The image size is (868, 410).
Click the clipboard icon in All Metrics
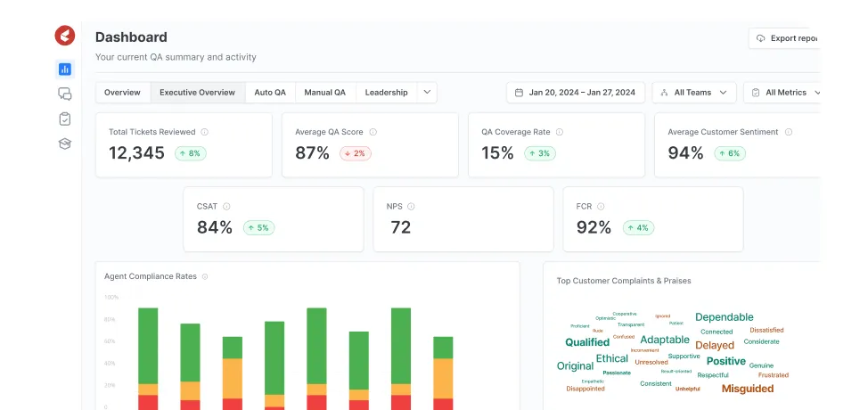tap(756, 93)
